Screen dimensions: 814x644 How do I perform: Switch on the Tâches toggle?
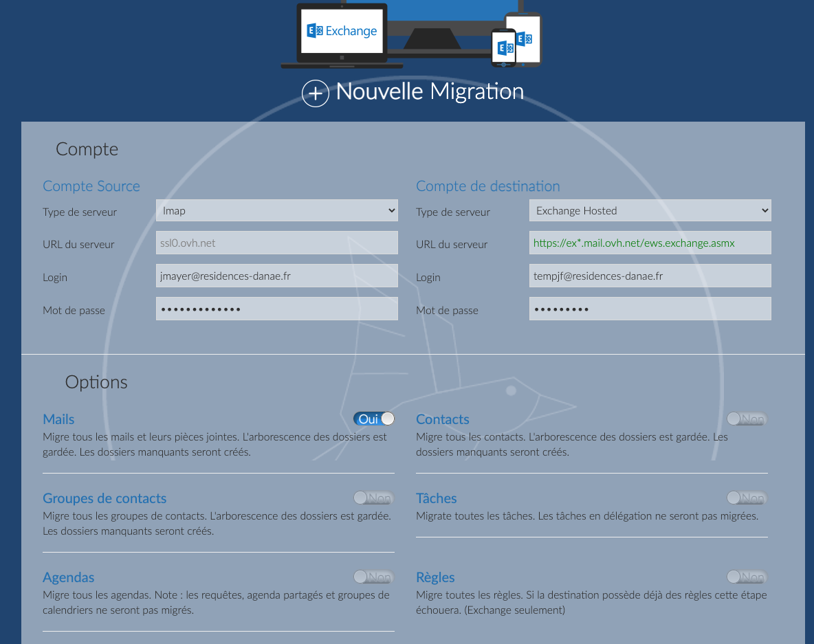pyautogui.click(x=747, y=498)
